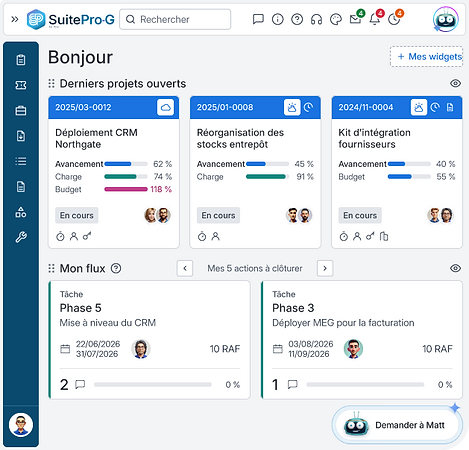Click the user avatar at sidebar bottom
This screenshot has height=450, width=469.
pos(21,425)
